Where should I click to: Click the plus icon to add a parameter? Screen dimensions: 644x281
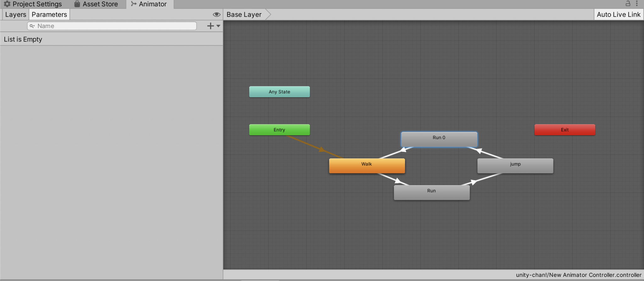tap(210, 26)
